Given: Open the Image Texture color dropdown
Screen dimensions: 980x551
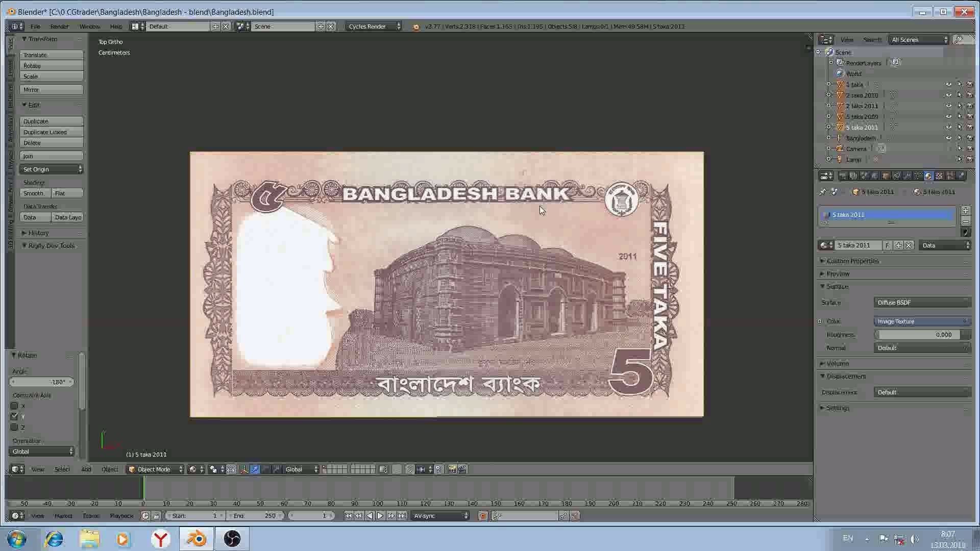Looking at the screenshot, I should 922,321.
